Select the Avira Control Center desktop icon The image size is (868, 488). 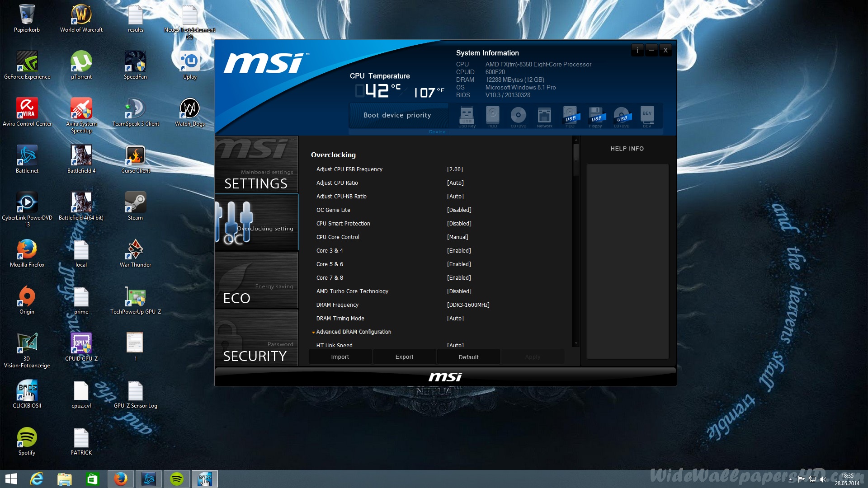coord(27,113)
